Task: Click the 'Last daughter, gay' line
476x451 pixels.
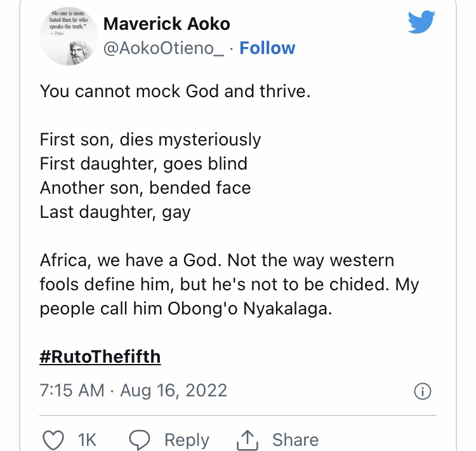Action: [x=115, y=212]
